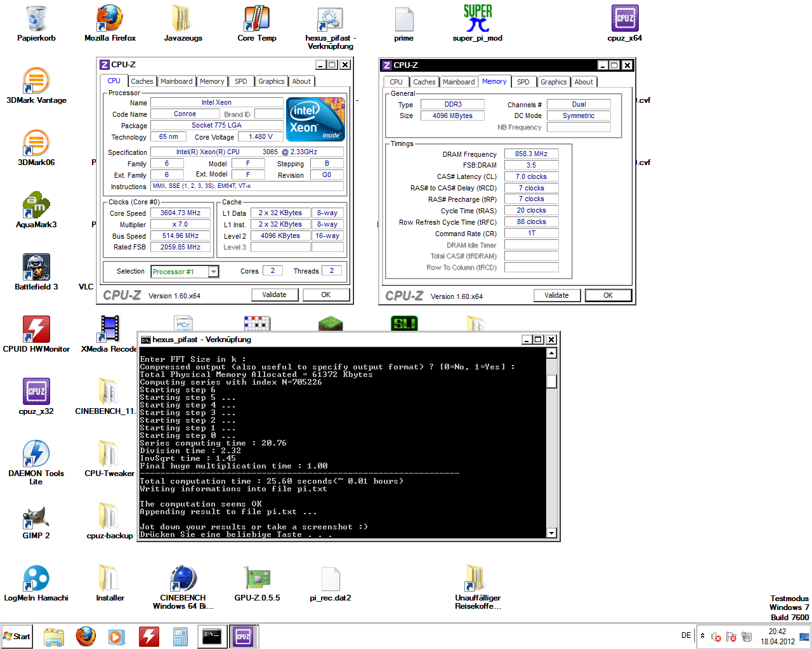
Task: Open Firefox from the taskbar
Action: 86,637
